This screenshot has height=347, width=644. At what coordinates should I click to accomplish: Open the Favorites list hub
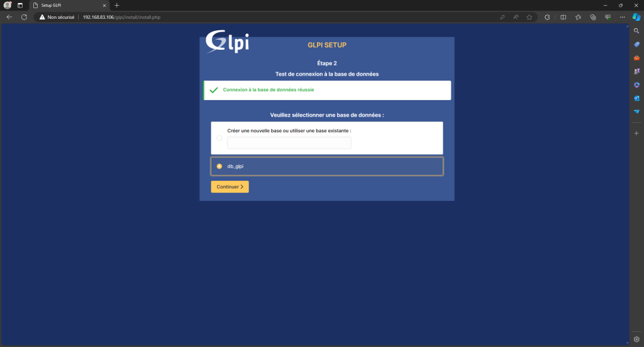(x=578, y=17)
